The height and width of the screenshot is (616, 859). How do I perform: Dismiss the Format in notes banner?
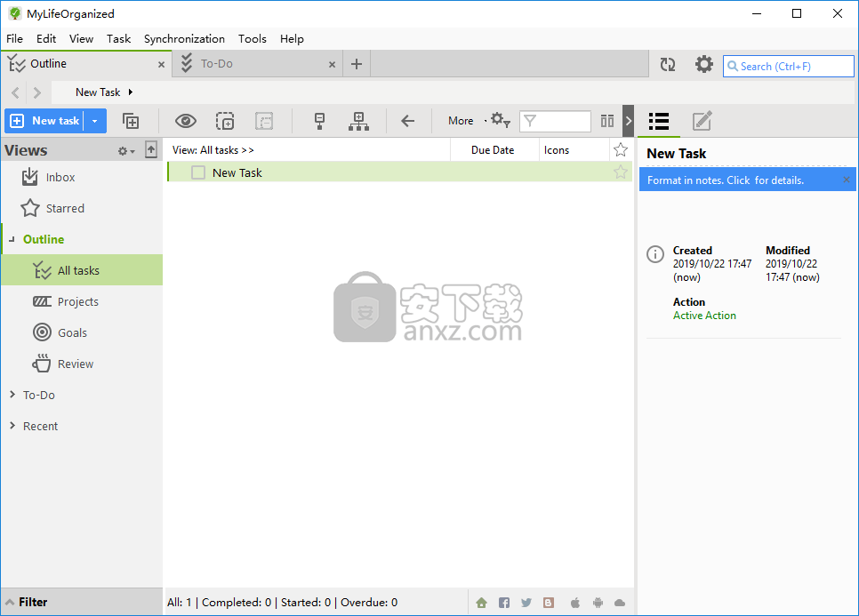tap(847, 180)
